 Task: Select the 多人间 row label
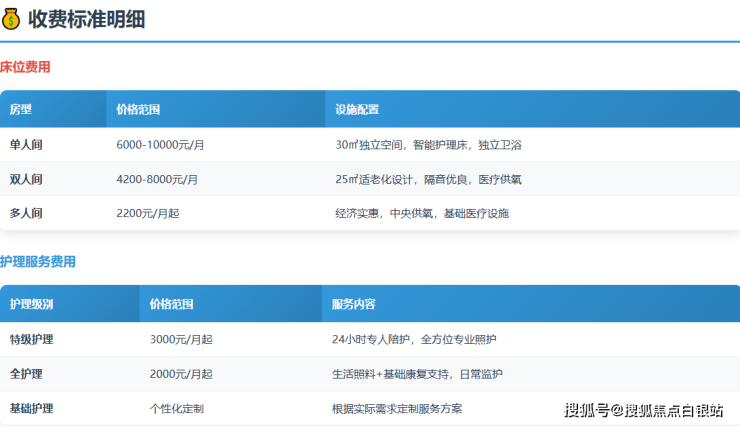pyautogui.click(x=26, y=213)
